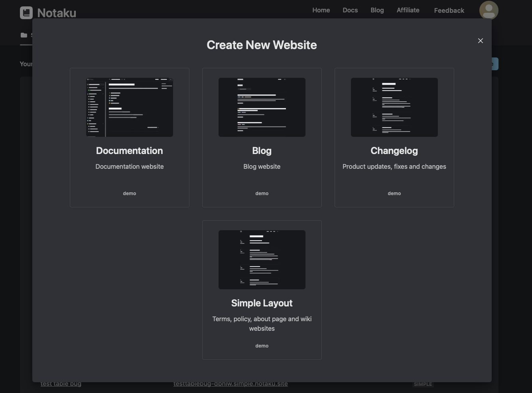Open the Docs navigation item
Viewport: 532px width, 393px height.
350,10
